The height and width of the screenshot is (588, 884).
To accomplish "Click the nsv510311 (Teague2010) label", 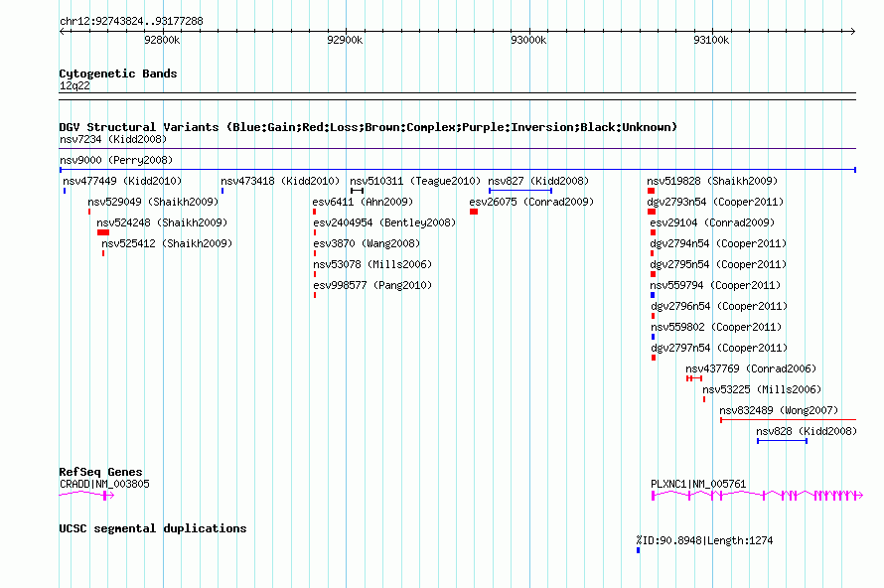I will point(415,181).
